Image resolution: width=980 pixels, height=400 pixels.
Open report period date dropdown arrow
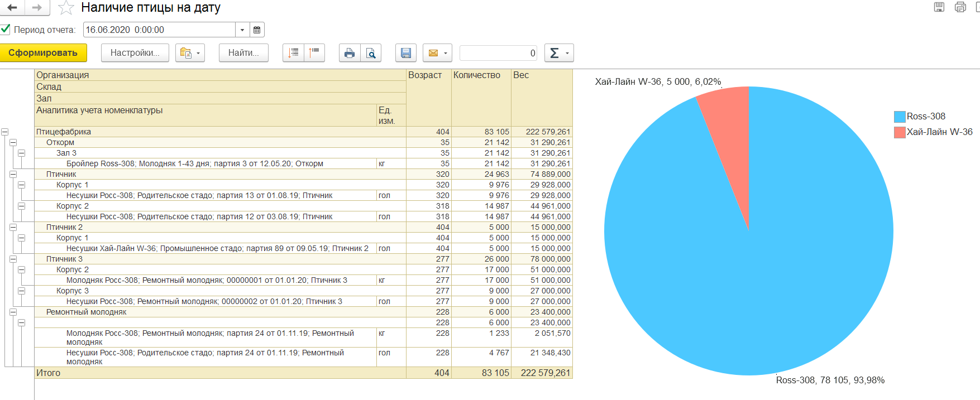[242, 30]
